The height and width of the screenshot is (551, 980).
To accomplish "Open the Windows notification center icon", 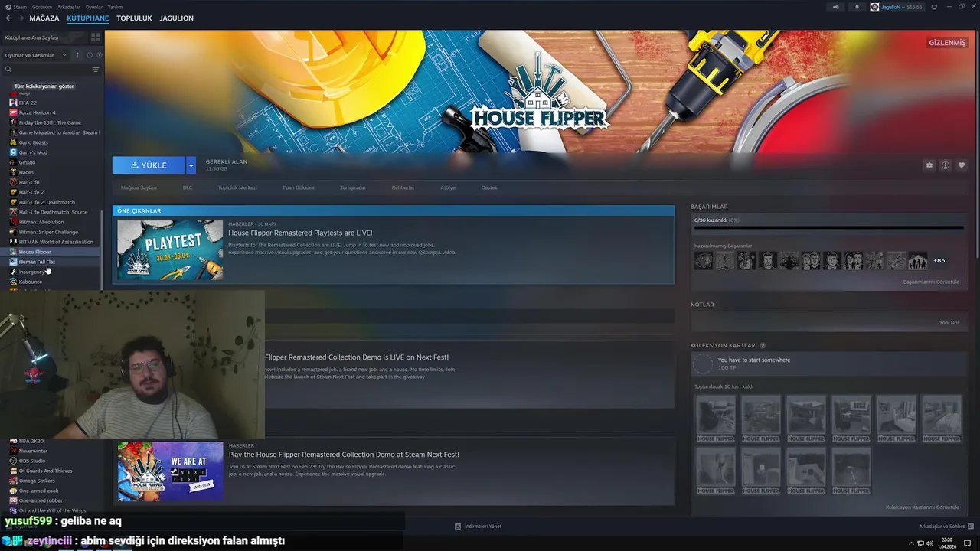I will (967, 543).
